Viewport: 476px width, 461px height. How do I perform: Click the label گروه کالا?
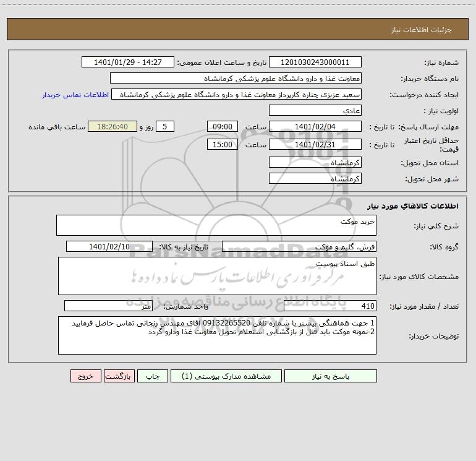point(444,247)
